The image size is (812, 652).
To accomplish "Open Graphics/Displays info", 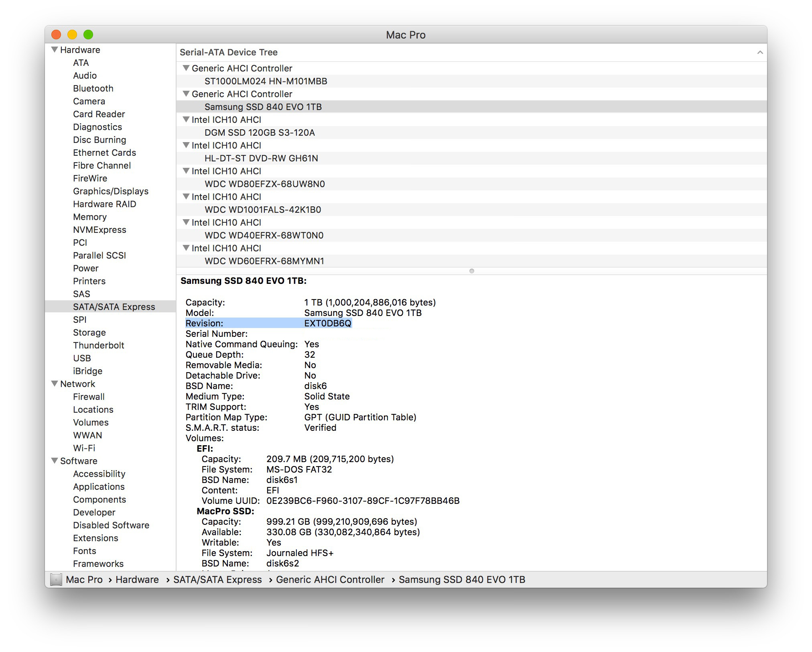I will (111, 191).
